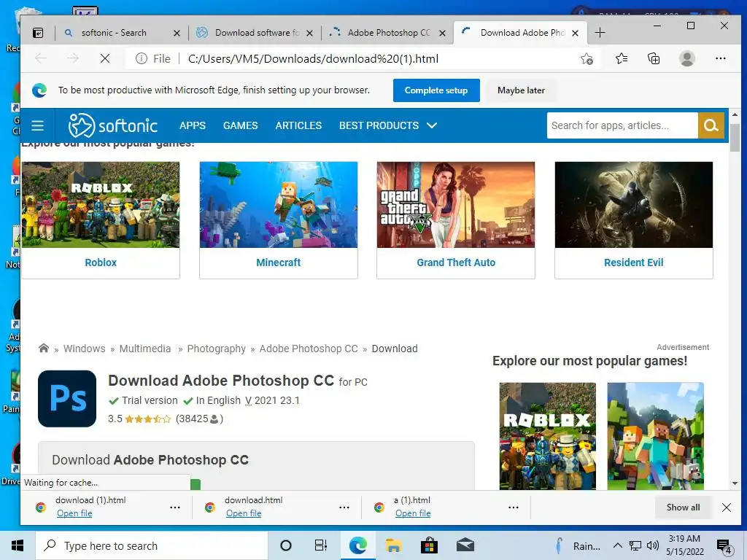Open the Softonic hamburger menu
The image size is (747, 560).
point(38,125)
